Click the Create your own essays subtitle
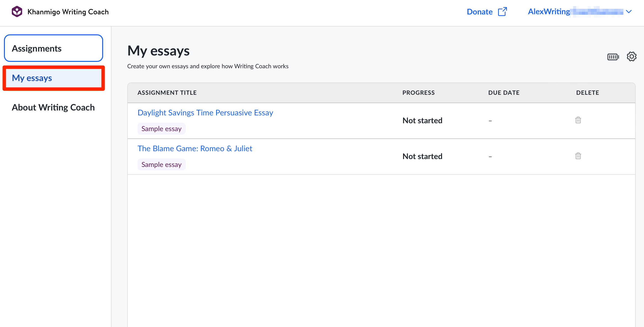The height and width of the screenshot is (327, 644). [208, 66]
